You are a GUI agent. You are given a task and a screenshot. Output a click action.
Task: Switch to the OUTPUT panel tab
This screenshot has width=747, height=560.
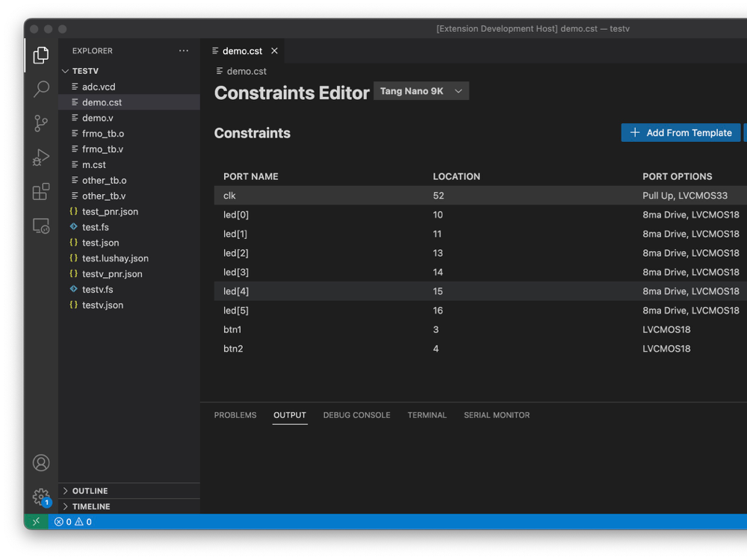coord(290,415)
